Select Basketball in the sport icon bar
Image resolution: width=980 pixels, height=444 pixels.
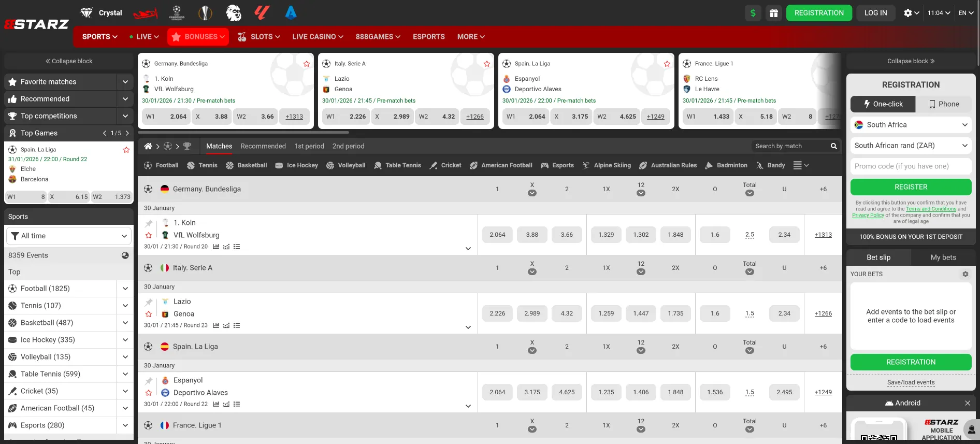click(x=247, y=165)
